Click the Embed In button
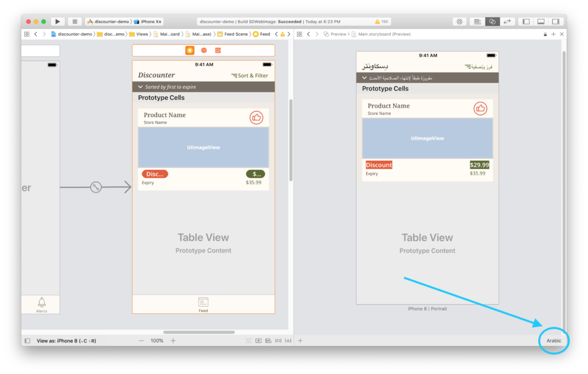Viewport: 588px width, 374px height. click(x=258, y=341)
